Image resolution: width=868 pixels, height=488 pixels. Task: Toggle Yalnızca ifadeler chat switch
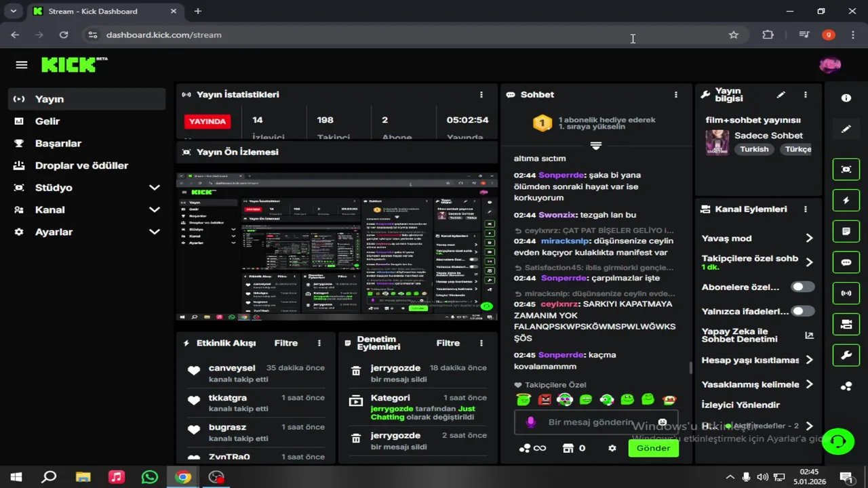803,311
